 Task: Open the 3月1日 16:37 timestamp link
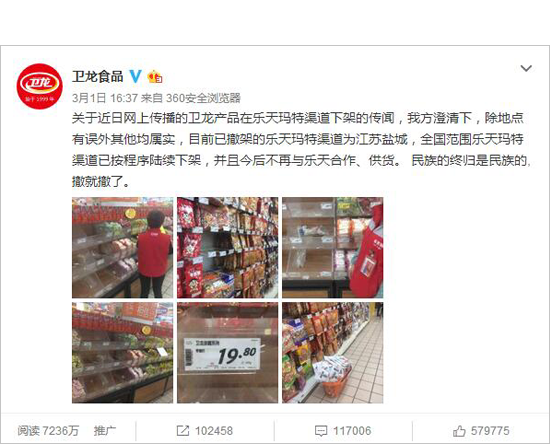(105, 98)
